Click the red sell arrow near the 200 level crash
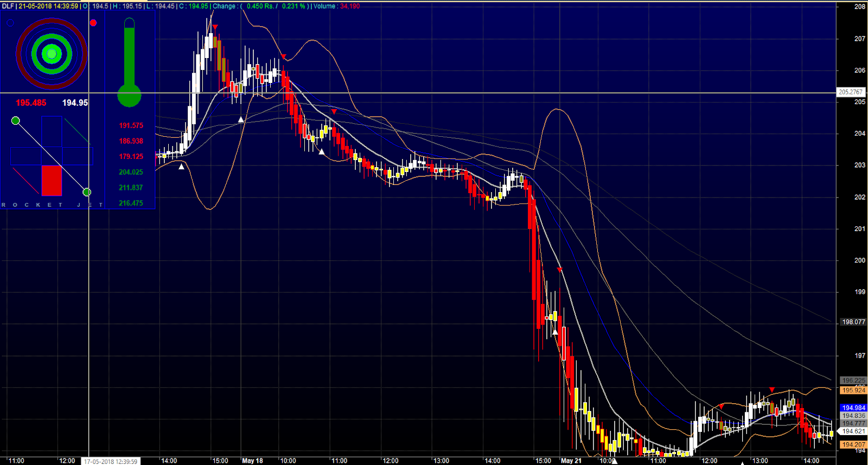The width and height of the screenshot is (868, 465). pos(559,270)
